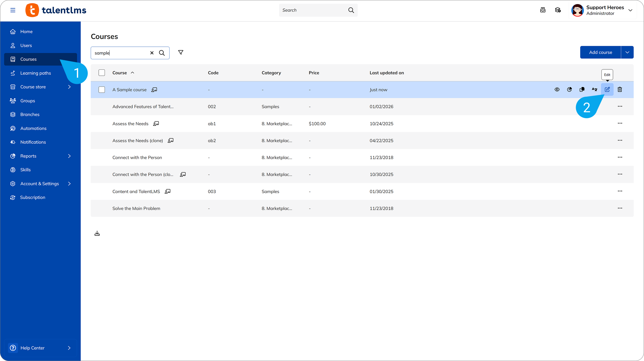The height and width of the screenshot is (361, 644).
Task: Open the Groups sidebar item
Action: [28, 101]
